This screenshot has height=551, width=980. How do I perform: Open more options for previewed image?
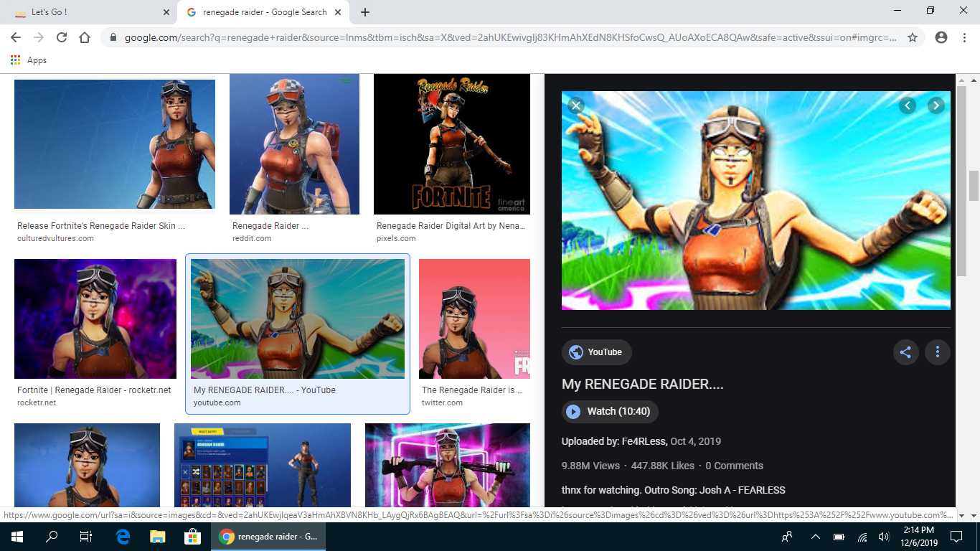coord(937,352)
